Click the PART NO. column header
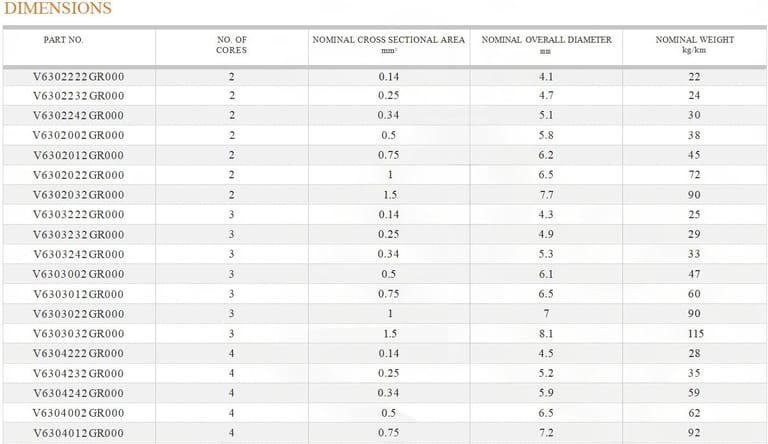This screenshot has height=444, width=768. tap(63, 40)
